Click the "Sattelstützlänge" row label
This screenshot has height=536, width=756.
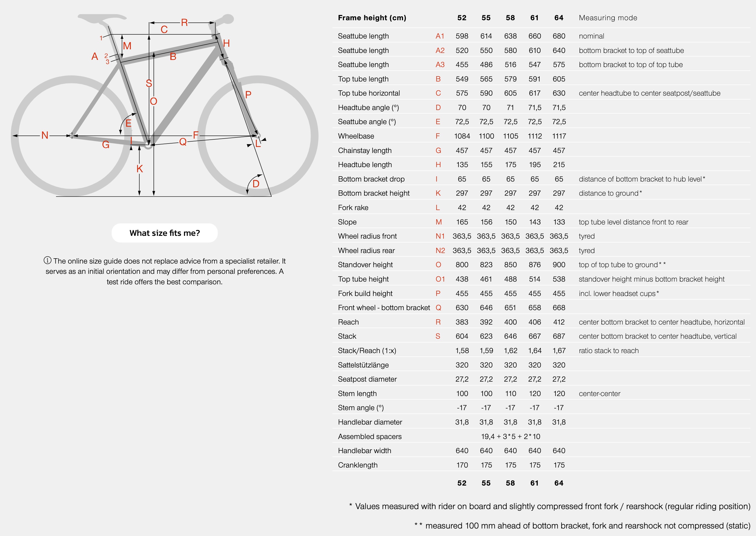pyautogui.click(x=363, y=365)
